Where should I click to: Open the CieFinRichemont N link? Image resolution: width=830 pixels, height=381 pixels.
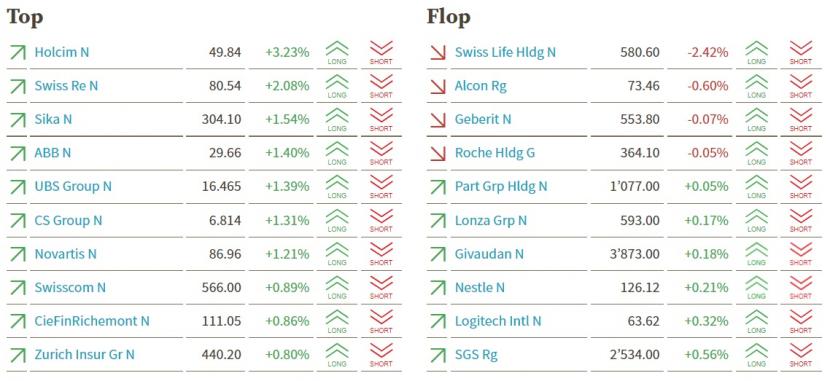coord(92,321)
